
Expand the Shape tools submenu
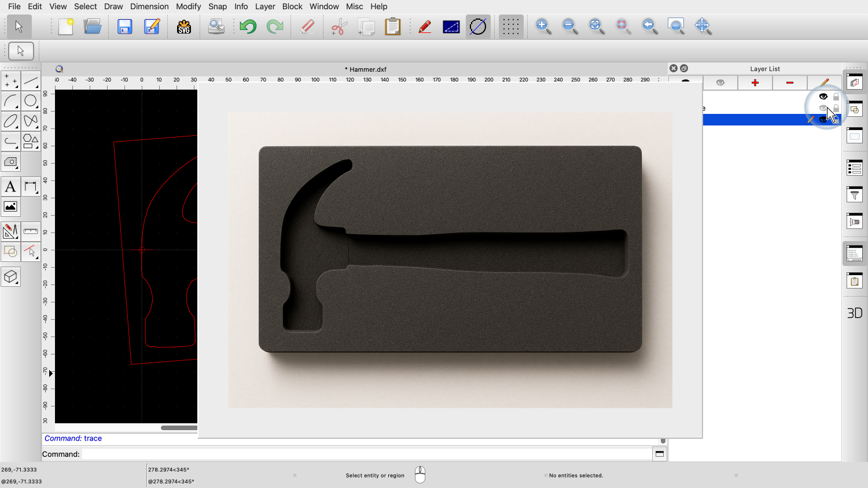click(x=31, y=141)
